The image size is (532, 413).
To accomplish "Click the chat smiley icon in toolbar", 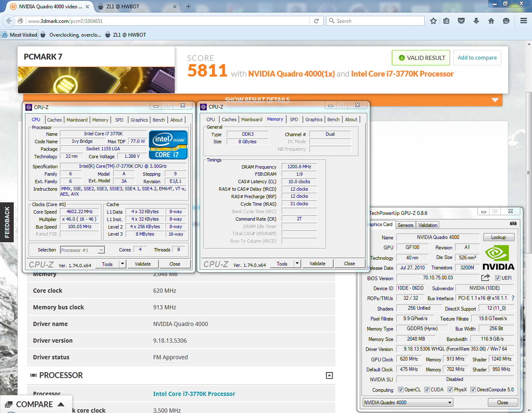I will pyautogui.click(x=506, y=21).
